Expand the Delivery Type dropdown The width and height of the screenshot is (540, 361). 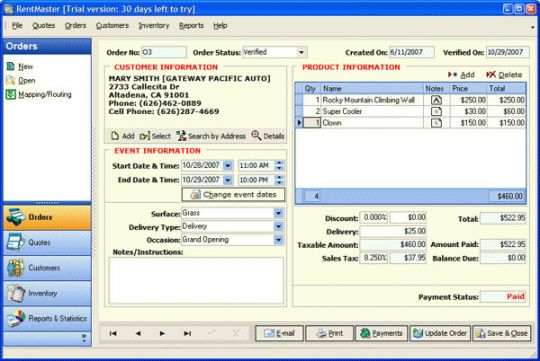[279, 227]
